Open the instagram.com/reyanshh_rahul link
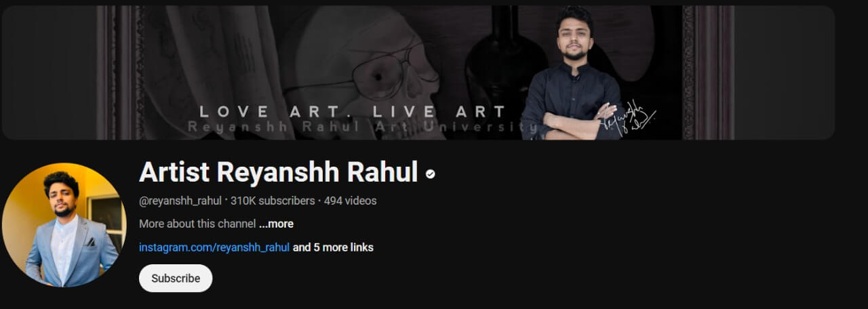This screenshot has height=309, width=868. 214,247
